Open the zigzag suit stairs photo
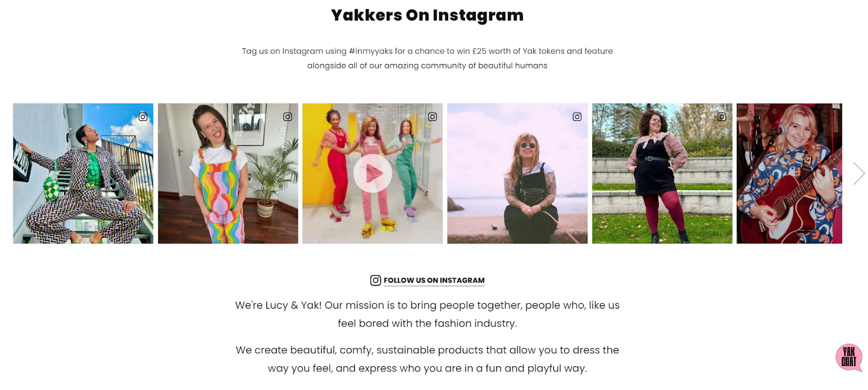Viewport: 868px width, 390px height. point(83,174)
